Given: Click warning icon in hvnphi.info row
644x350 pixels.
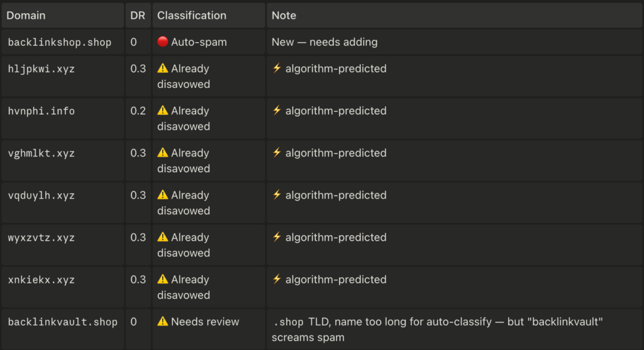Looking at the screenshot, I should point(163,111).
